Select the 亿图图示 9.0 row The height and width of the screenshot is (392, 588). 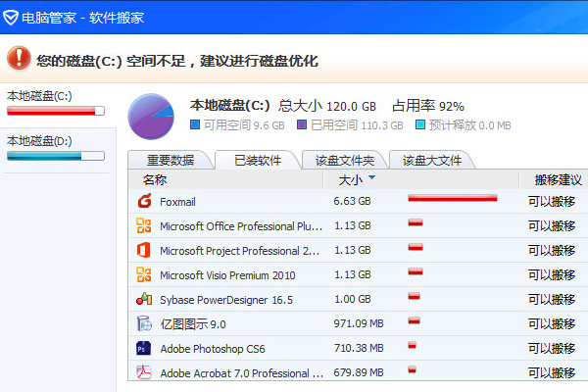pos(358,323)
